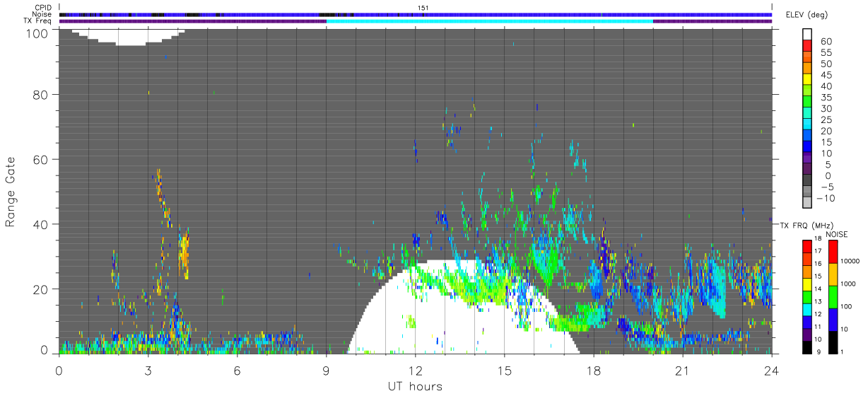Click the x-axis tick label '21'
The height and width of the screenshot is (401, 868).
682,371
